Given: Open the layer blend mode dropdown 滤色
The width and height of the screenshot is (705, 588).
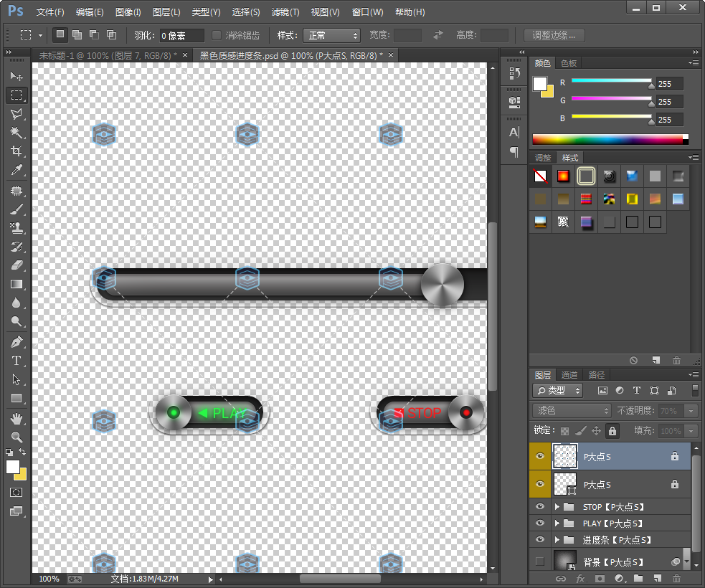Looking at the screenshot, I should (x=572, y=411).
